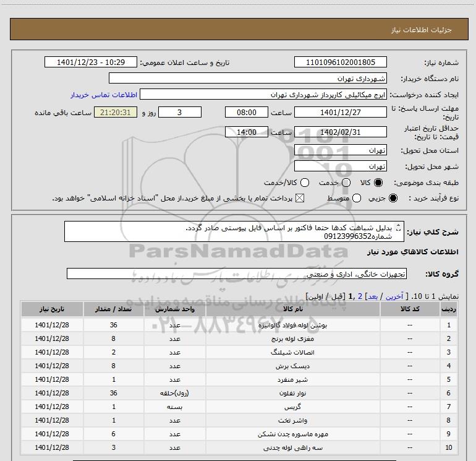Click the نام کالا column header
476x461 pixels.
pos(292,309)
